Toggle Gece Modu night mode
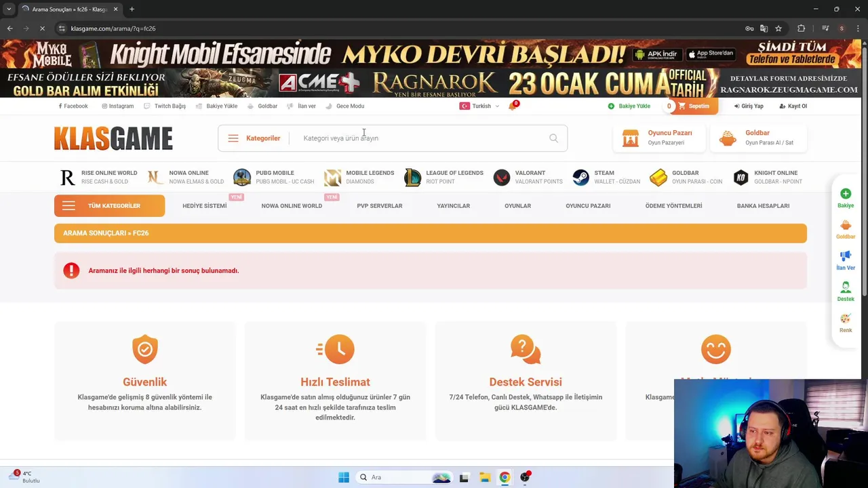 pyautogui.click(x=344, y=106)
